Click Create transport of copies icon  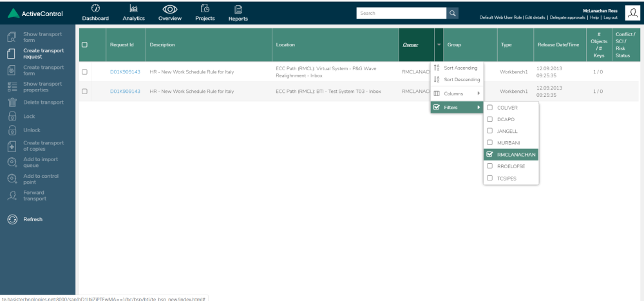pyautogui.click(x=12, y=146)
